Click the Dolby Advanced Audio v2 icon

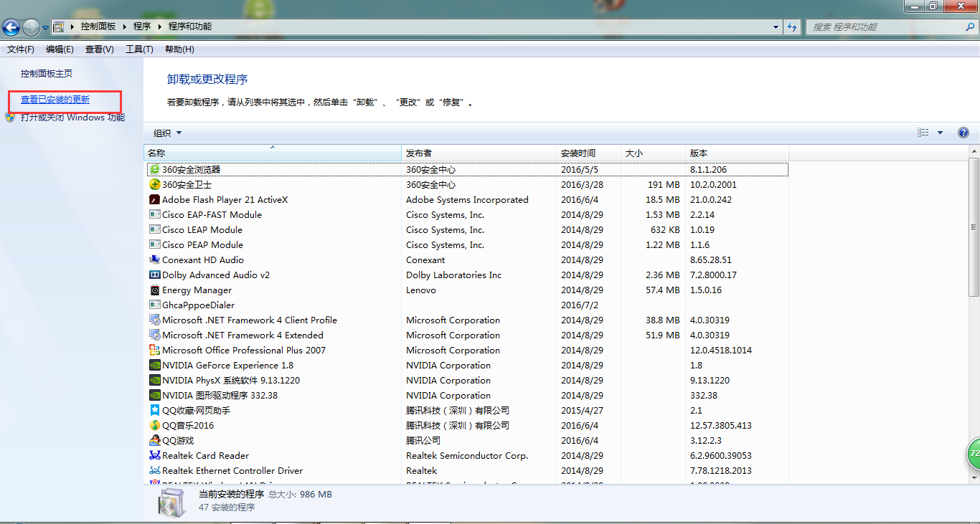pyautogui.click(x=154, y=275)
